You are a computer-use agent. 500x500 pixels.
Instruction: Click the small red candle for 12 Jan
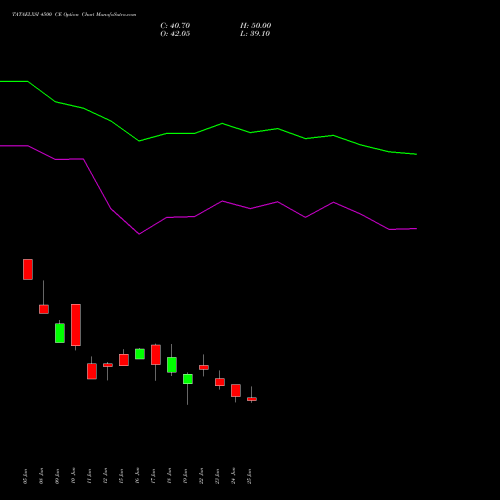click(x=108, y=365)
